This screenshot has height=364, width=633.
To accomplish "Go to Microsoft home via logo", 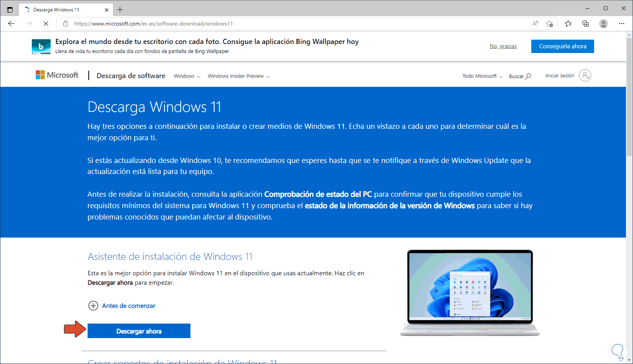I will pos(57,75).
